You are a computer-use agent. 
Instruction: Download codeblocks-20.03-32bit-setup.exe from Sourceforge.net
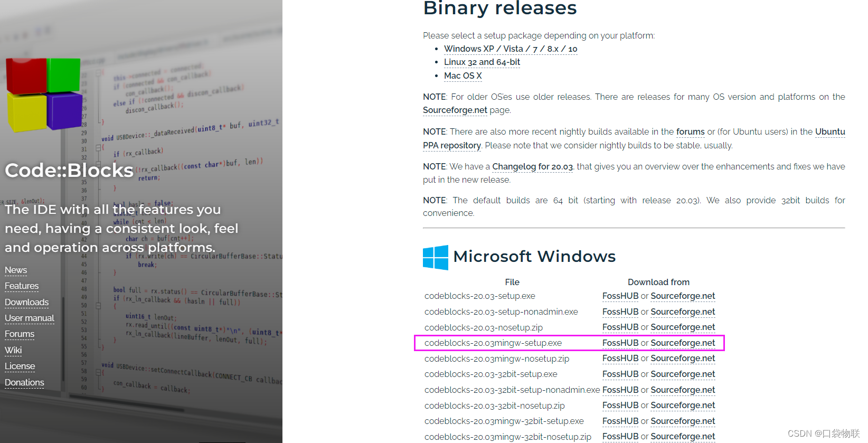coord(683,374)
